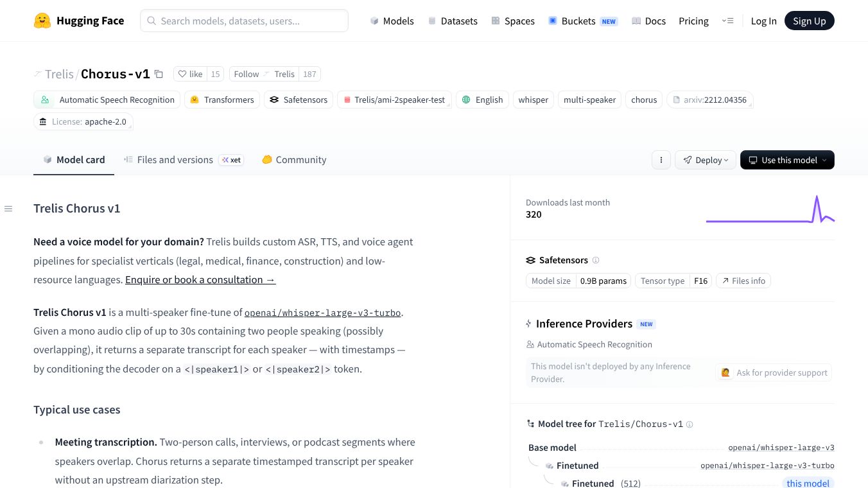Click the xet badge
868x488 pixels.
tap(231, 160)
